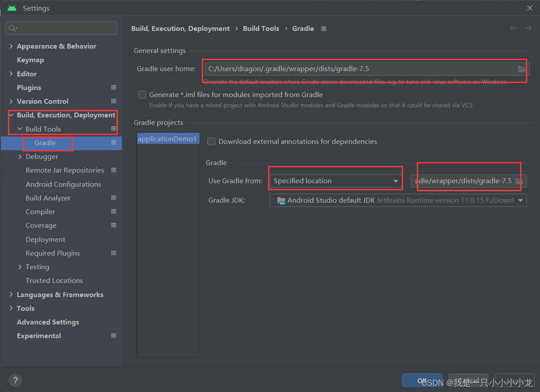Viewport: 540px width, 392px height.
Task: Open Advanced Settings page
Action: pyautogui.click(x=48, y=322)
